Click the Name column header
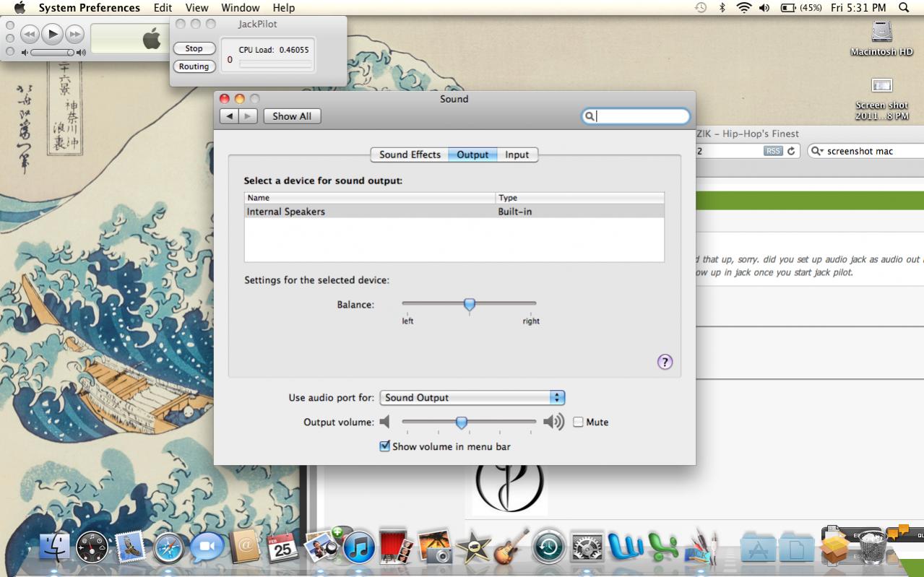 tap(370, 198)
